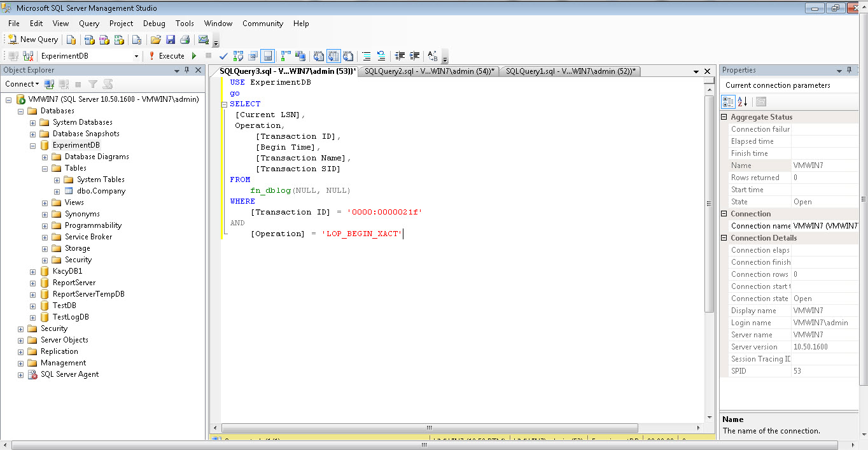
Task: Click the green Debug play icon
Action: point(194,56)
